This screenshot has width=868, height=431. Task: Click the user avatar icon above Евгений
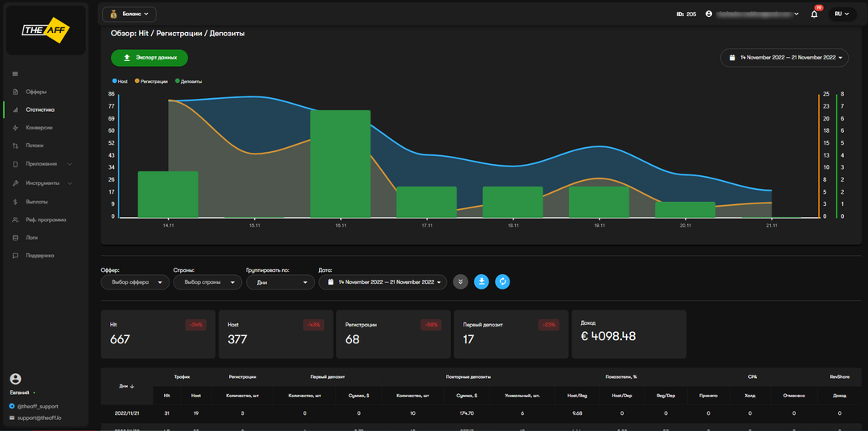15,379
